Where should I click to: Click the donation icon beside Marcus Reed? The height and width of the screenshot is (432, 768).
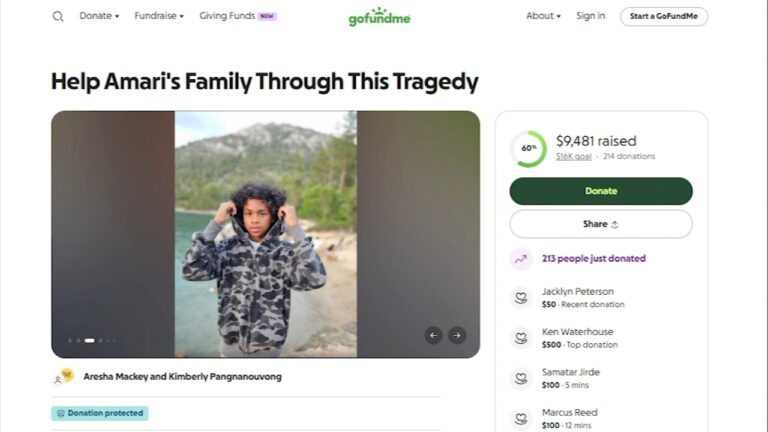coord(521,418)
